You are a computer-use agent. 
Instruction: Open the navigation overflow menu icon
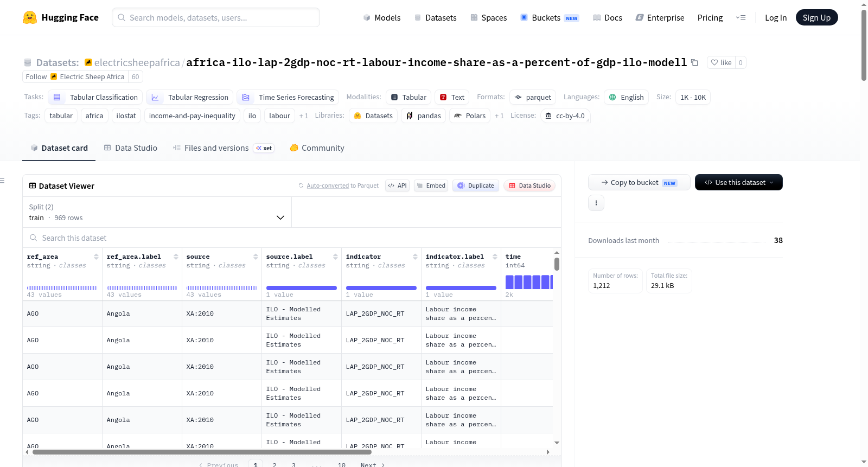tap(741, 17)
